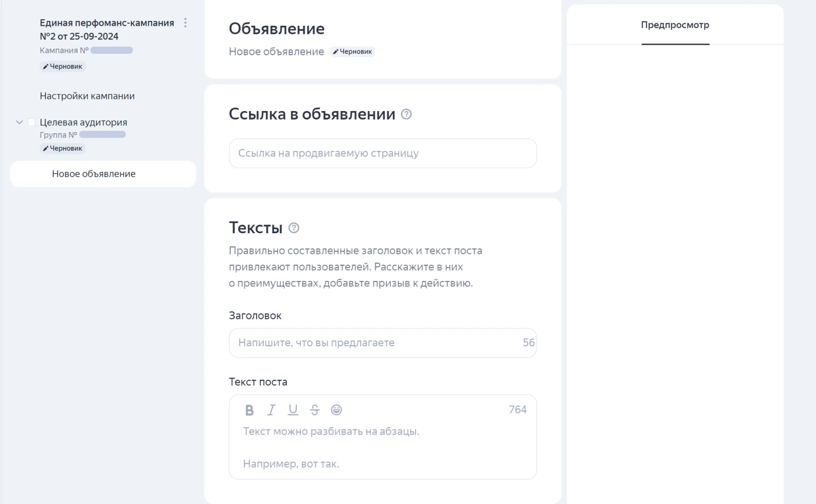Click the Целевая аудитория group name

point(84,122)
